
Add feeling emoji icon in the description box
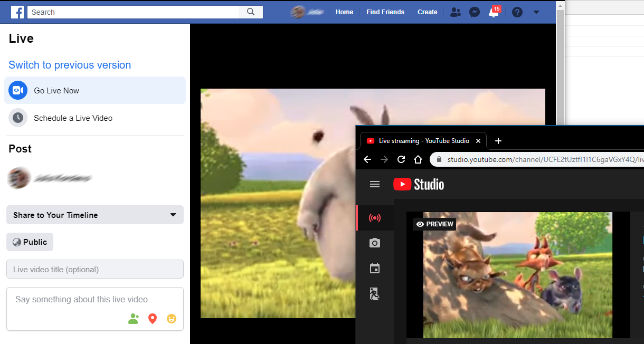click(x=171, y=319)
